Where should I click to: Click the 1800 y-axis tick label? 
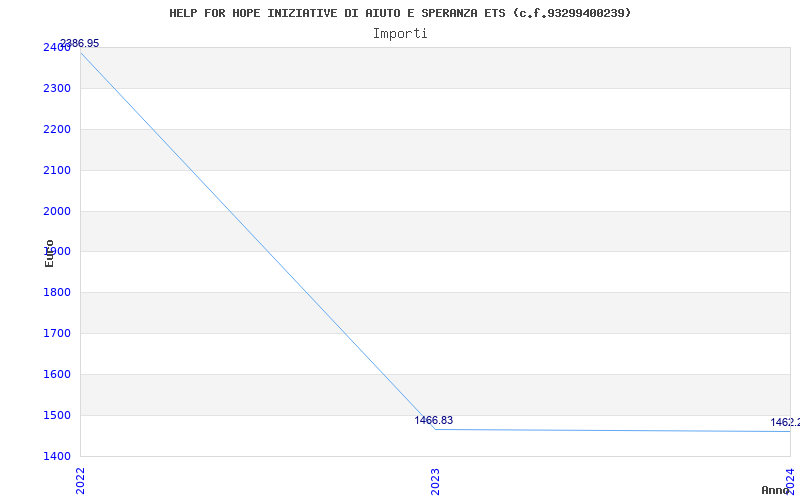57,292
